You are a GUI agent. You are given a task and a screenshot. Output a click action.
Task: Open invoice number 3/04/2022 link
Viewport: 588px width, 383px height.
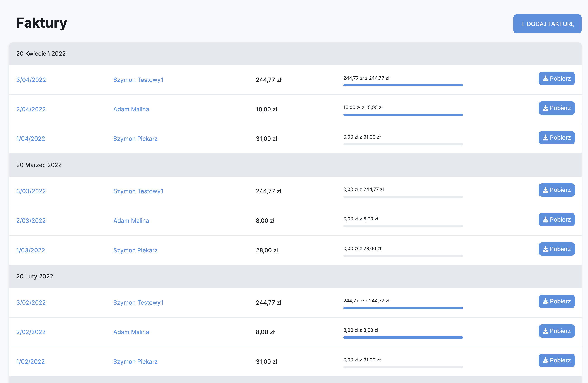tap(31, 80)
